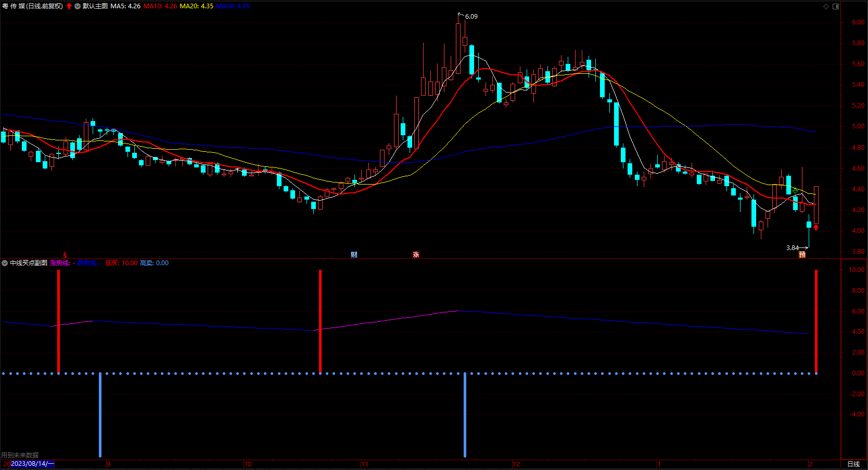Image resolution: width=868 pixels, height=470 pixels.
Task: Select the 中线买点副图 indicator label
Action: [29, 263]
